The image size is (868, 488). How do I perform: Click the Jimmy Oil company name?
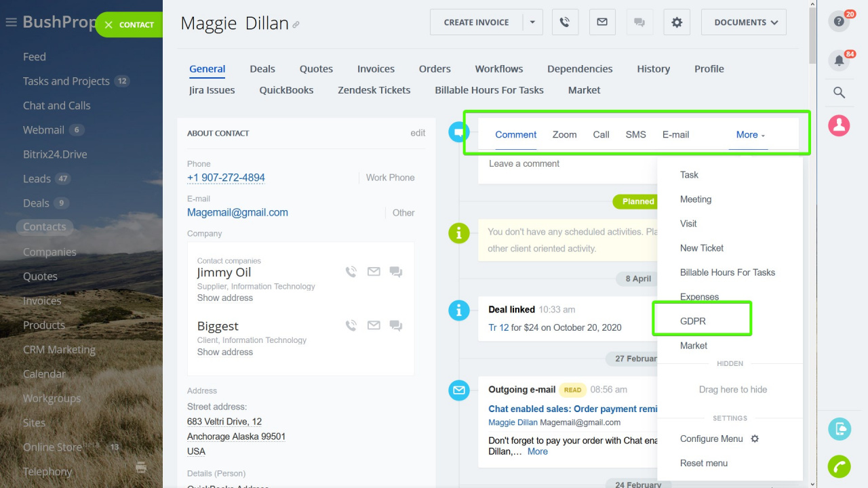tap(224, 272)
